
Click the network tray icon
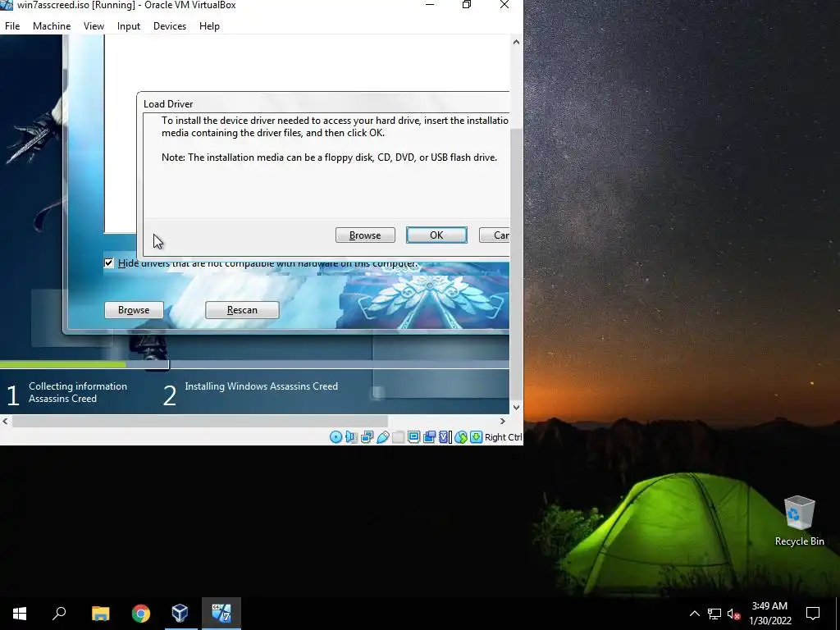coord(714,614)
